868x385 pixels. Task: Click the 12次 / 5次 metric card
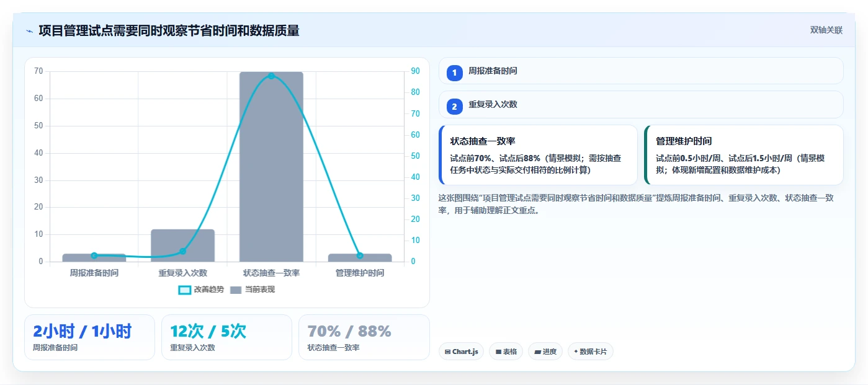pos(226,337)
